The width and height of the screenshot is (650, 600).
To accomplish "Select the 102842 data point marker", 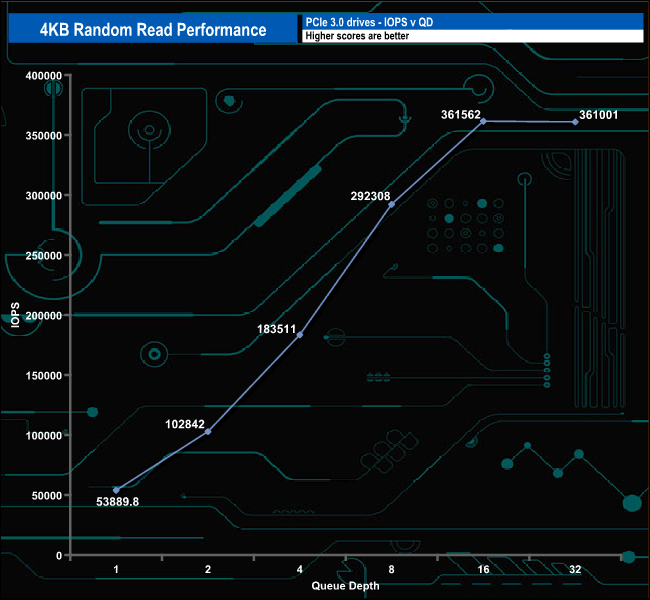I will pyautogui.click(x=208, y=432).
